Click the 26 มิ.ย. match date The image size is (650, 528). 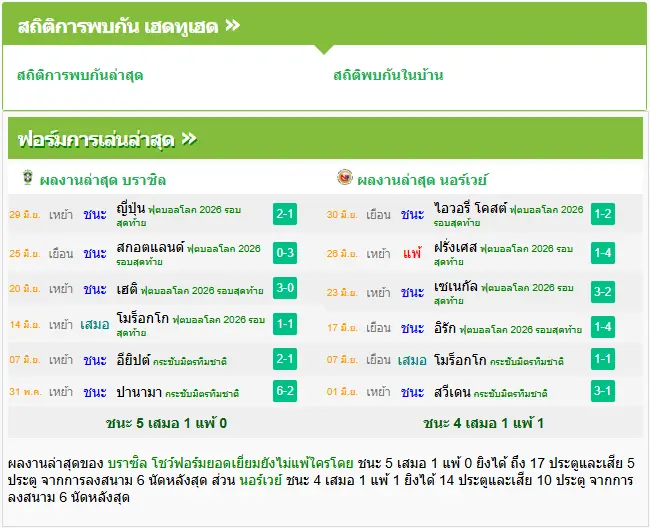click(342, 253)
